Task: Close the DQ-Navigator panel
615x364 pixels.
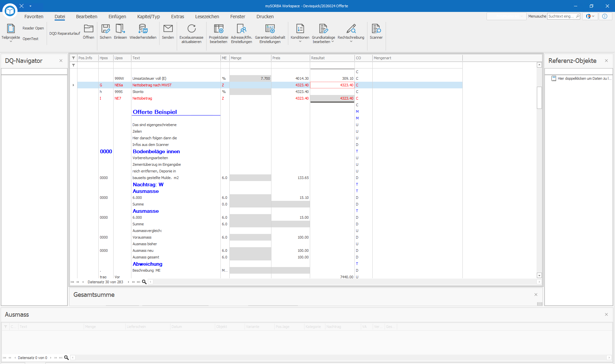Action: (x=61, y=61)
